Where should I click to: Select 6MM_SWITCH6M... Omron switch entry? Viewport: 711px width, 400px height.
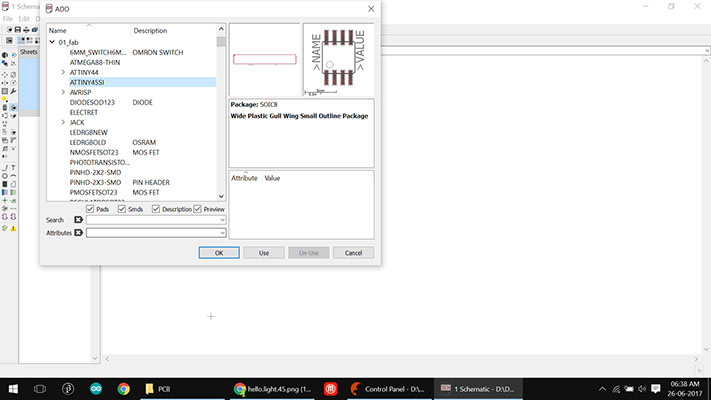(97, 52)
